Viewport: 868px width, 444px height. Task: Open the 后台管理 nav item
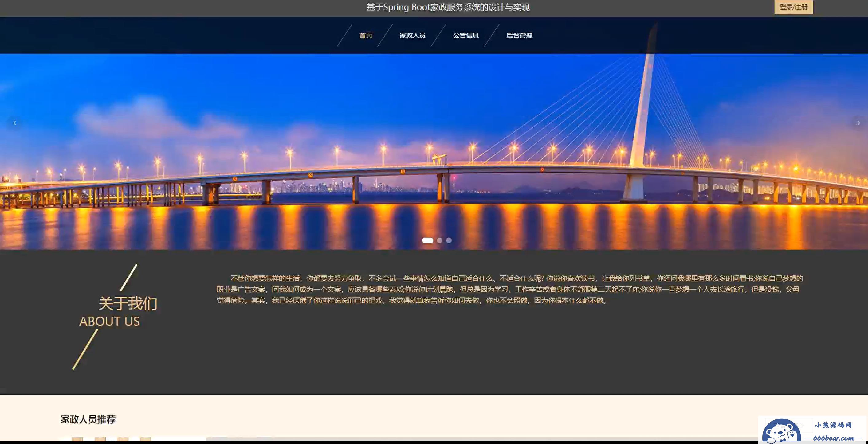tap(519, 35)
